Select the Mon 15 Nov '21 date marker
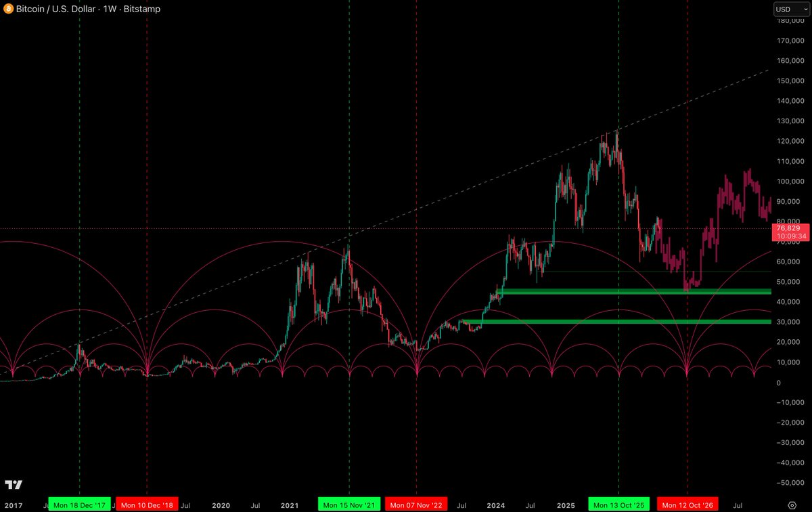The width and height of the screenshot is (812, 512). pyautogui.click(x=349, y=505)
